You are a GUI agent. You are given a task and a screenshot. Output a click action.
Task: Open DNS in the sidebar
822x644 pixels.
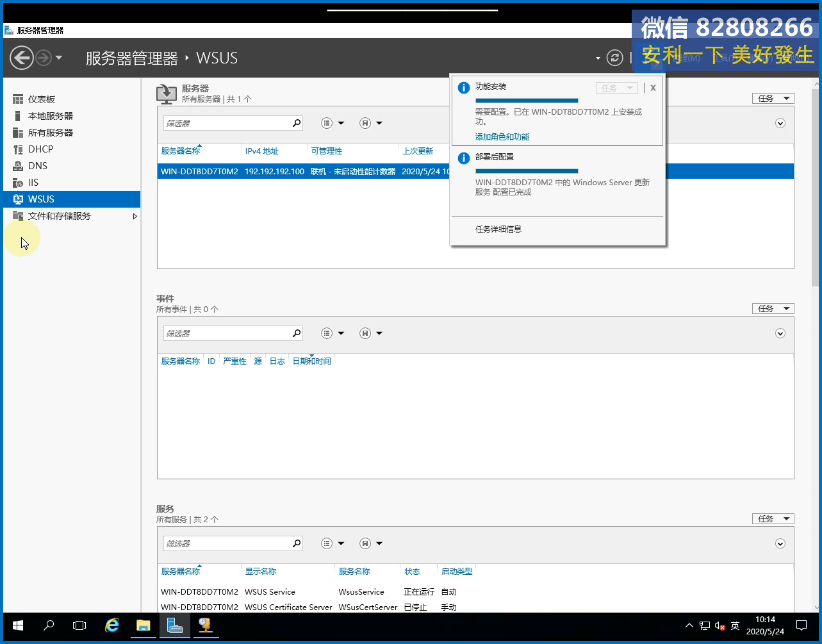click(x=38, y=166)
